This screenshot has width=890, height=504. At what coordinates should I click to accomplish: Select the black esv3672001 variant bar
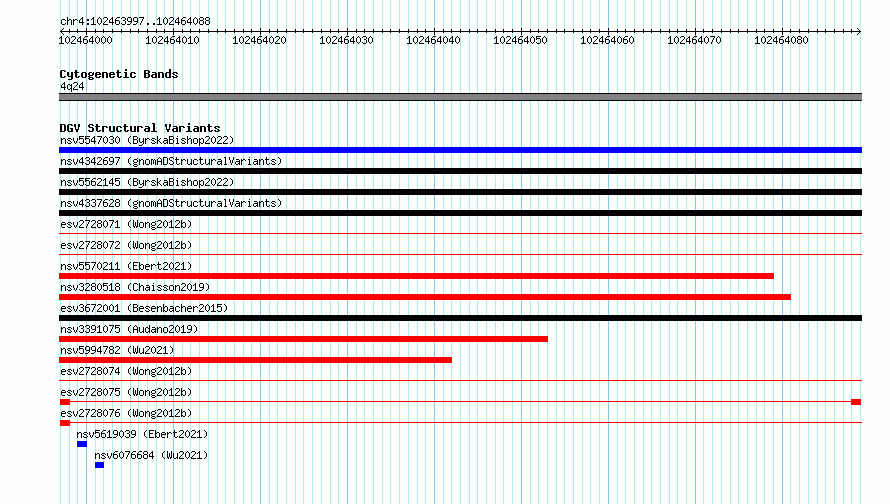(460, 318)
